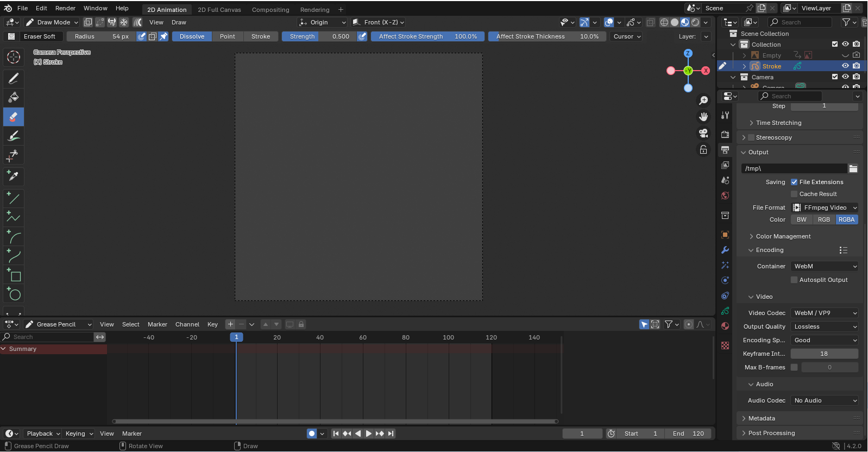The image size is (868, 452).
Task: Enable the Cache Result checkbox
Action: click(794, 194)
